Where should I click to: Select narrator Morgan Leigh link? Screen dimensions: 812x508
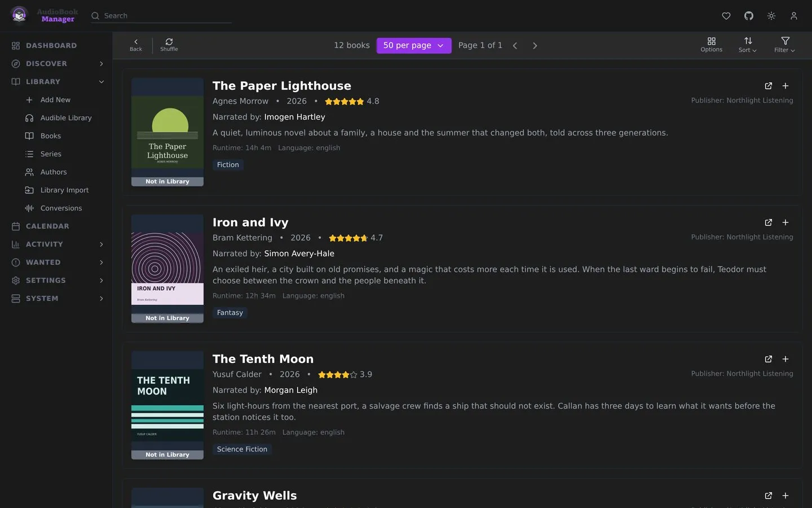pyautogui.click(x=291, y=390)
